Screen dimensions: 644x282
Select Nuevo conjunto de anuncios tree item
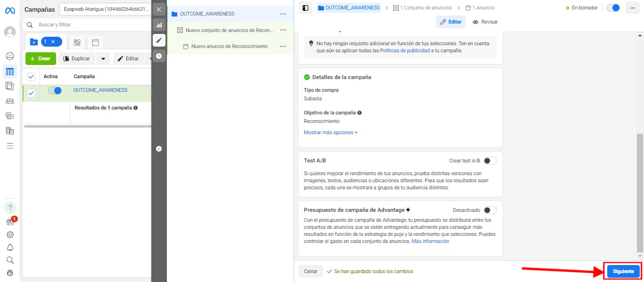point(230,30)
